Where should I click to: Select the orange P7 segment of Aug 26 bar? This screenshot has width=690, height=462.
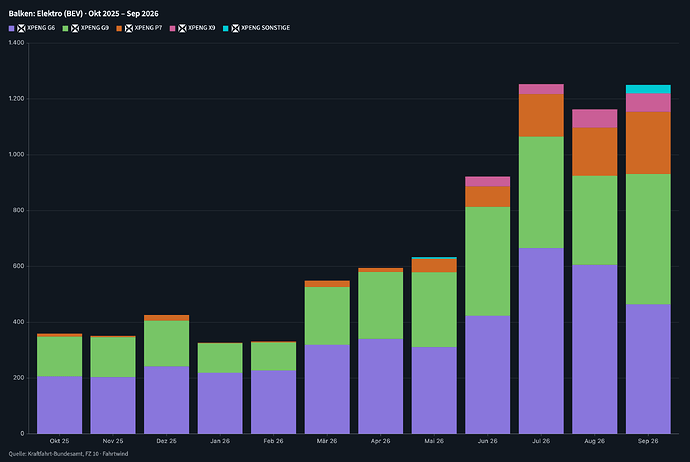595,152
